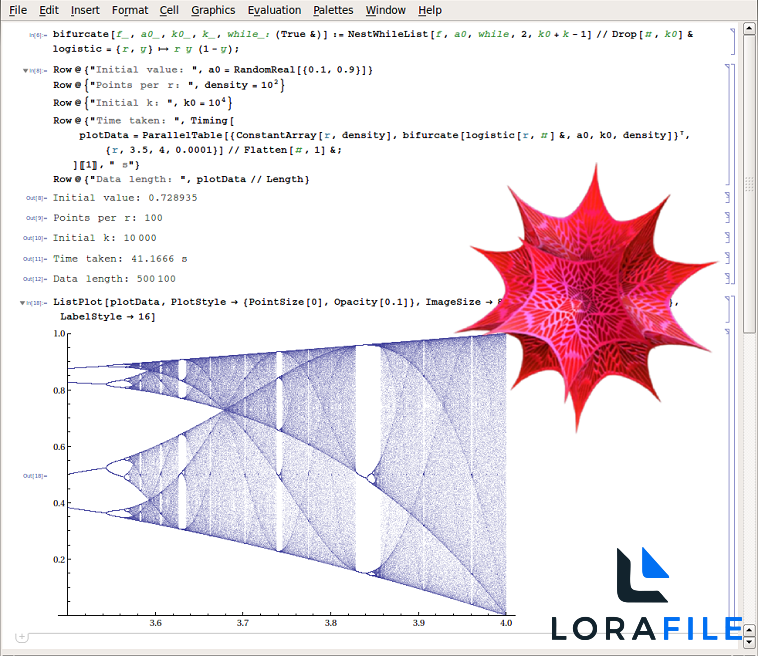Select the In[8] input cell bracket
The width and height of the screenshot is (758, 656).
[x=728, y=124]
